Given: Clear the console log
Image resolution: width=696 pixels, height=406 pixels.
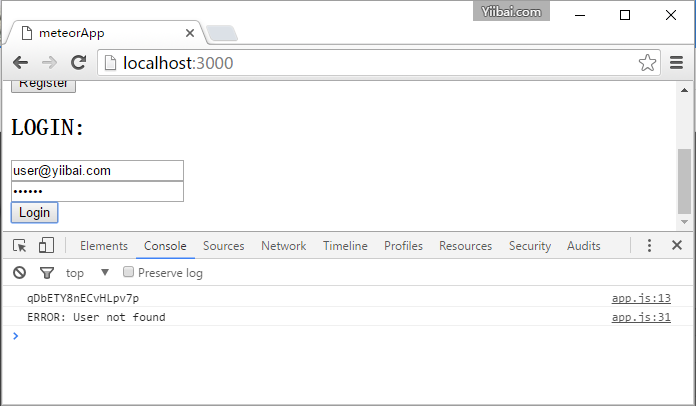Looking at the screenshot, I should 19,273.
